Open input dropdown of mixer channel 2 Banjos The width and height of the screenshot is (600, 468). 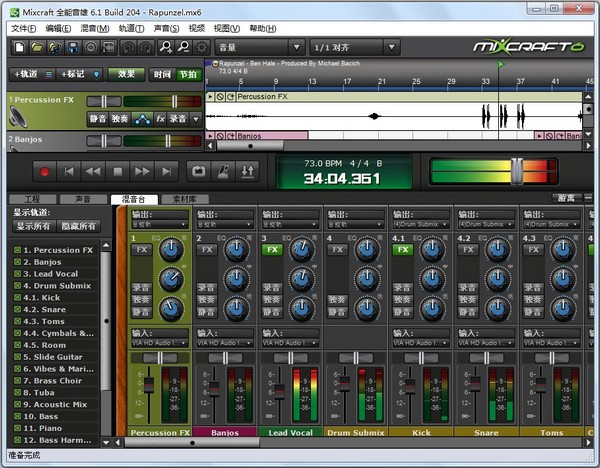click(x=225, y=343)
